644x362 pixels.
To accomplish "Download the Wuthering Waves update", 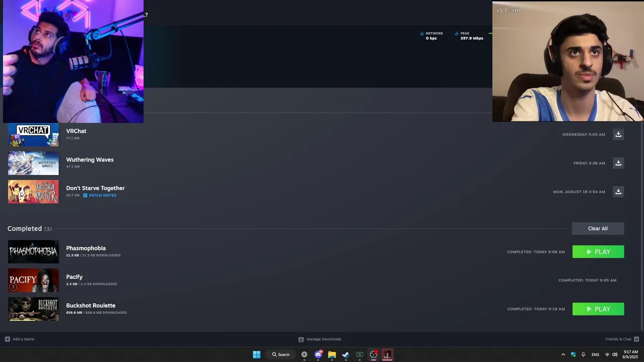I will 618,163.
